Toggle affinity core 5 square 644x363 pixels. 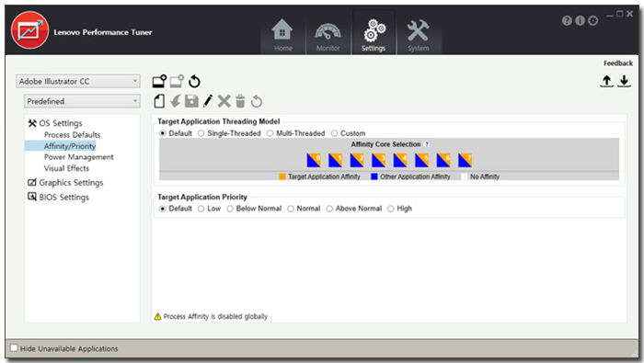tap(421, 161)
